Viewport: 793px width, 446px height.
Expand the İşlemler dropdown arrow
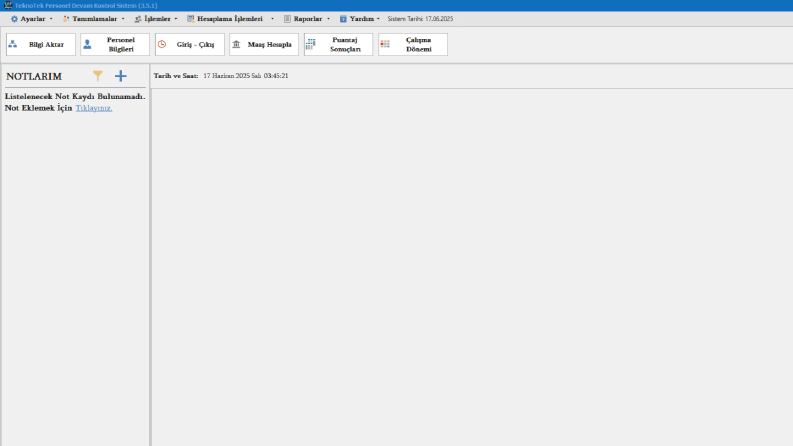click(x=176, y=19)
